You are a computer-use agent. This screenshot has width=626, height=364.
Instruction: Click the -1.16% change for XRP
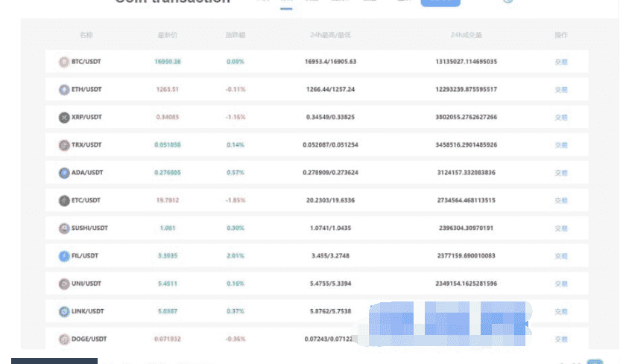coord(235,117)
